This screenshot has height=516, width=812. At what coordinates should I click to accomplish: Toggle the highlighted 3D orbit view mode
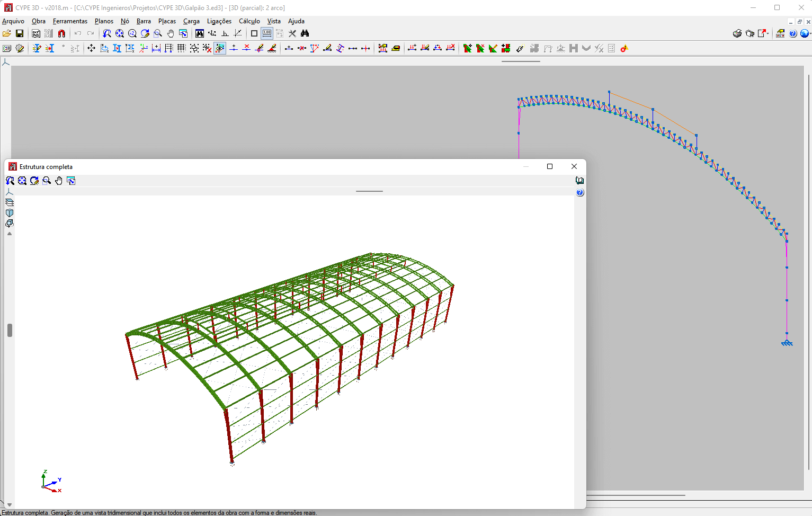click(x=220, y=48)
